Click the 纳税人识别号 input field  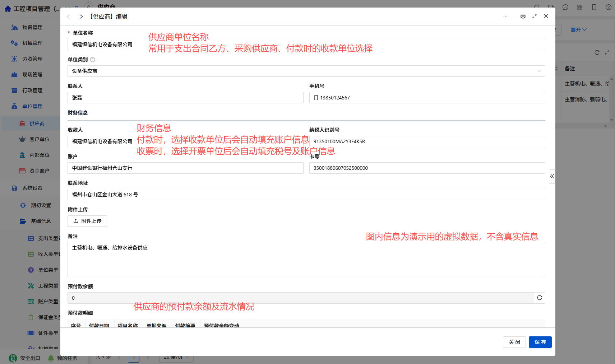(427, 141)
